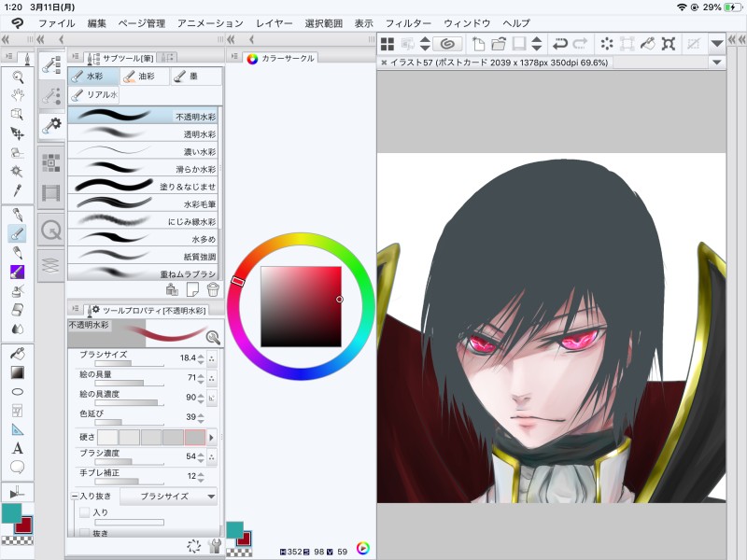Create a new canvas file
Screen dimensions: 747x560
(x=478, y=44)
